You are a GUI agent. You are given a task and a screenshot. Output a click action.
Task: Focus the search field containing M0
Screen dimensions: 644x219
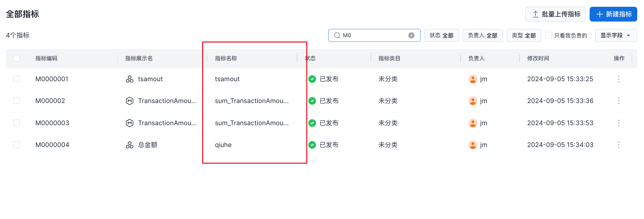coord(375,35)
